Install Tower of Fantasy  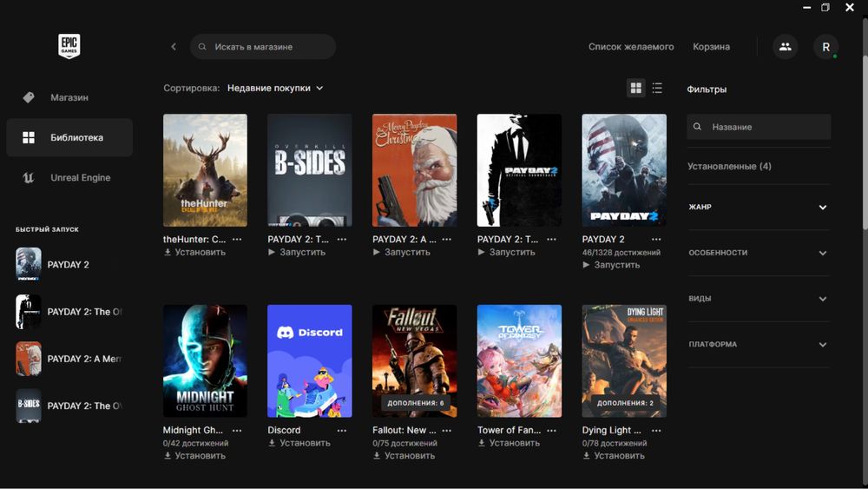pyautogui.click(x=509, y=442)
